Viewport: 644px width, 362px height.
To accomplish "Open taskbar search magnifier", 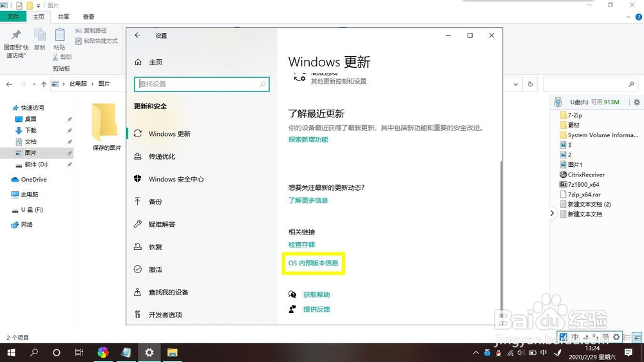I will tap(34, 352).
